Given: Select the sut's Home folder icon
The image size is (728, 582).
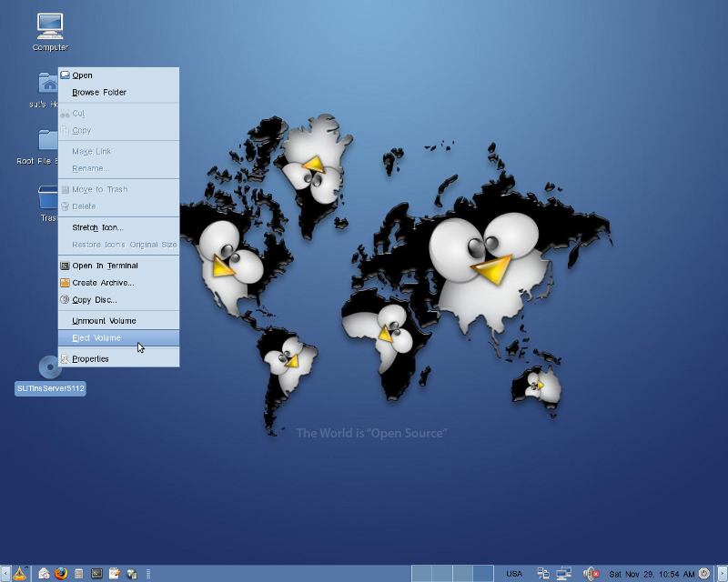Looking at the screenshot, I should point(48,84).
